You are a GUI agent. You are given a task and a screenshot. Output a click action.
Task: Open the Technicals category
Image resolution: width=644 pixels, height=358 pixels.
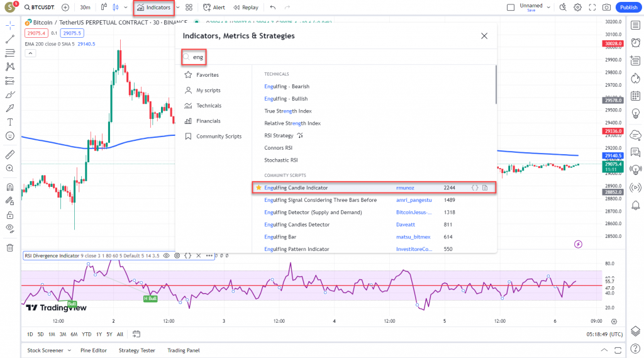coord(203,106)
